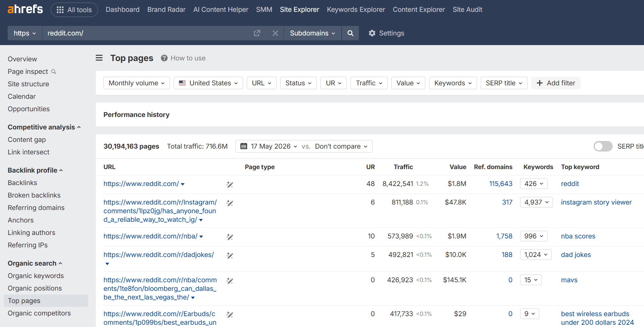Open Don't compare dropdown

point(341,146)
